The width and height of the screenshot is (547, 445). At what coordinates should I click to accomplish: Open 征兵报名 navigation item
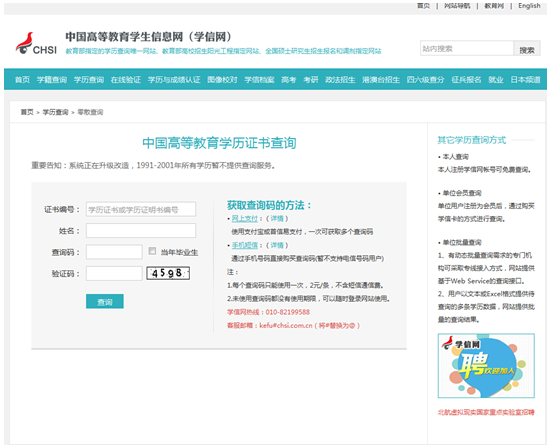coord(466,80)
